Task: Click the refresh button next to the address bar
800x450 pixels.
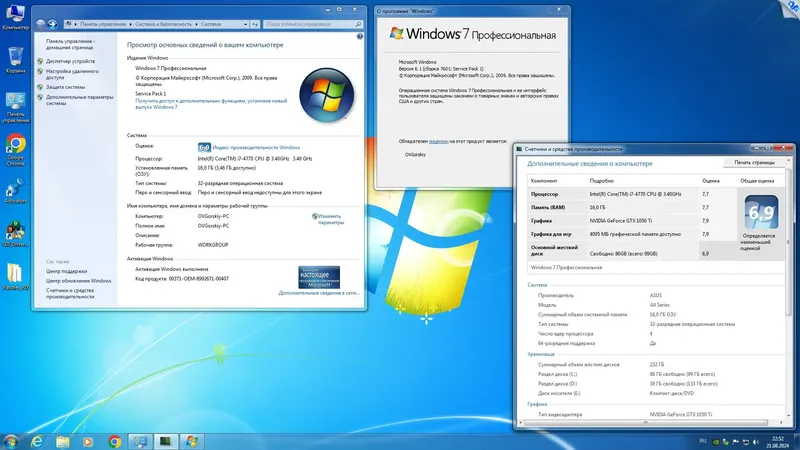Action: pos(255,24)
